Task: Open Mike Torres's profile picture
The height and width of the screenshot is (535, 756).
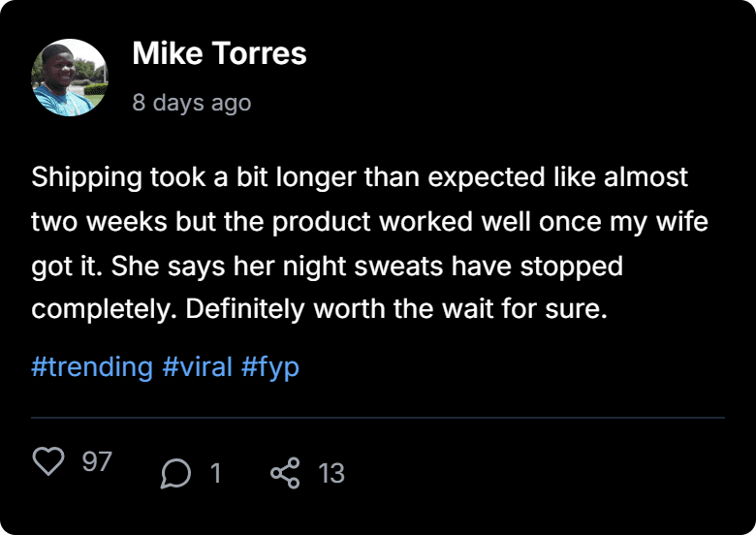Action: point(70,78)
